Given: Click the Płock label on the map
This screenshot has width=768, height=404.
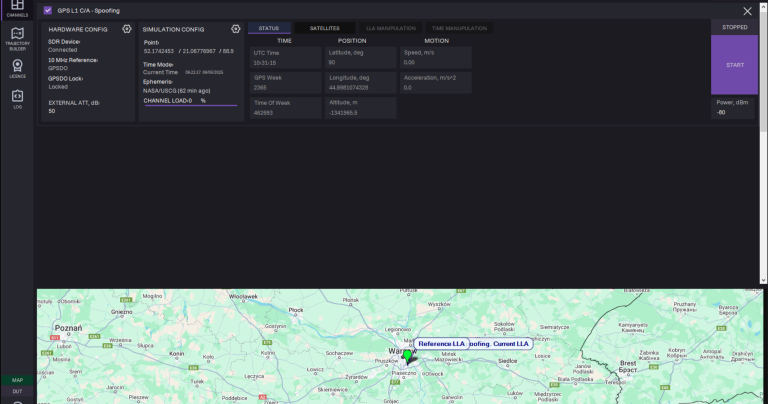Looking at the screenshot, I should (296, 310).
